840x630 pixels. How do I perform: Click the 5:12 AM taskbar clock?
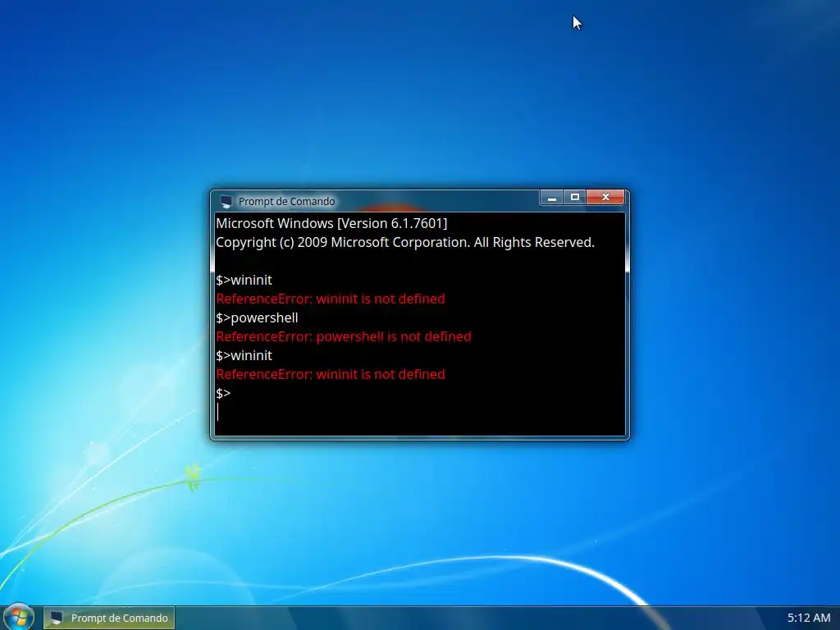[808, 618]
